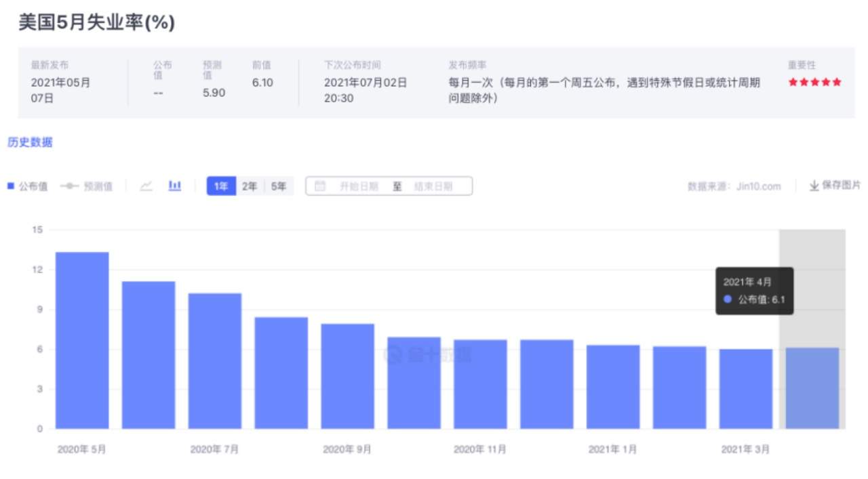Screen dimensions: 868x479
Task: Click the 结束日期 end date field
Action: pyautogui.click(x=433, y=186)
